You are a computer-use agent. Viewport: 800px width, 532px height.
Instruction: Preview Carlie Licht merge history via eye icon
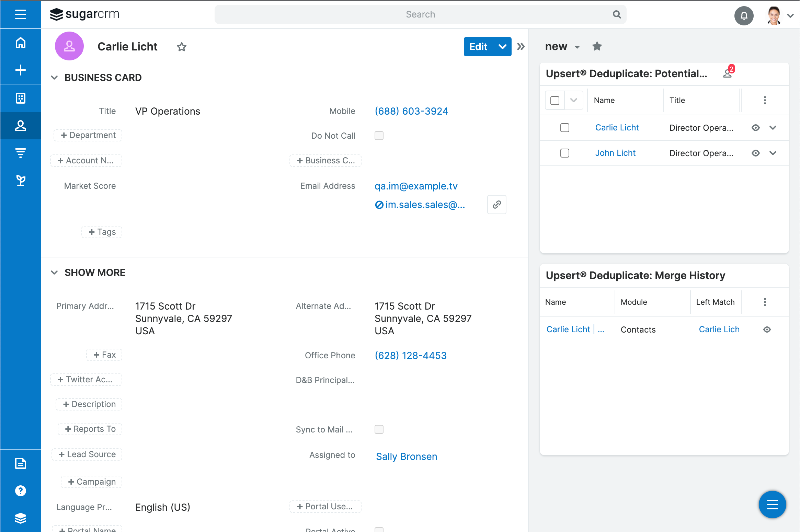pyautogui.click(x=767, y=329)
